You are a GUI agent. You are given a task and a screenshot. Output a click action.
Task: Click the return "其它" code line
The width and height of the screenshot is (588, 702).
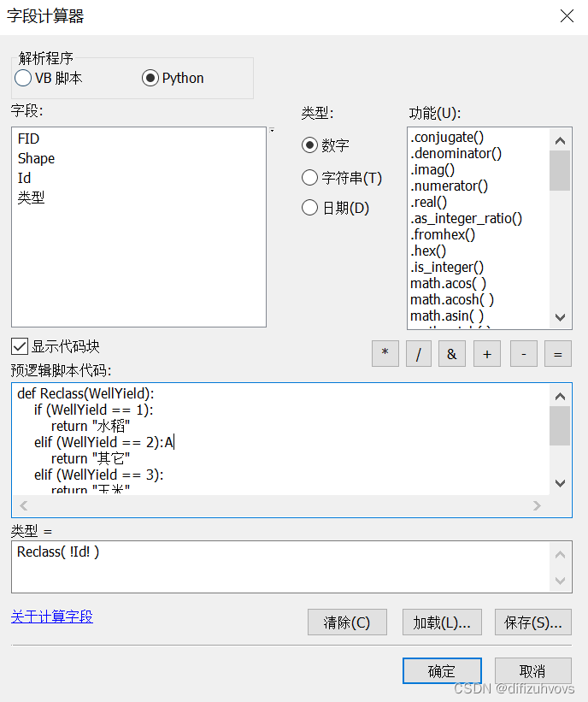pos(91,458)
